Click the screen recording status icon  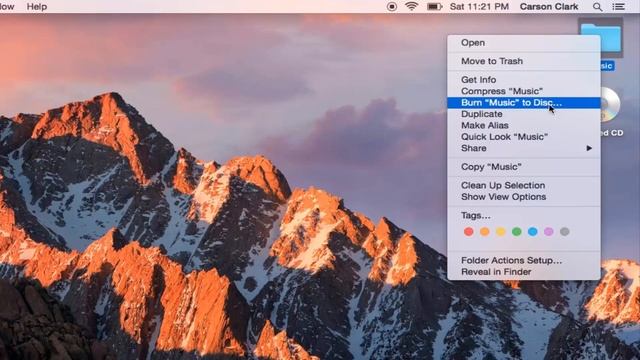392,7
